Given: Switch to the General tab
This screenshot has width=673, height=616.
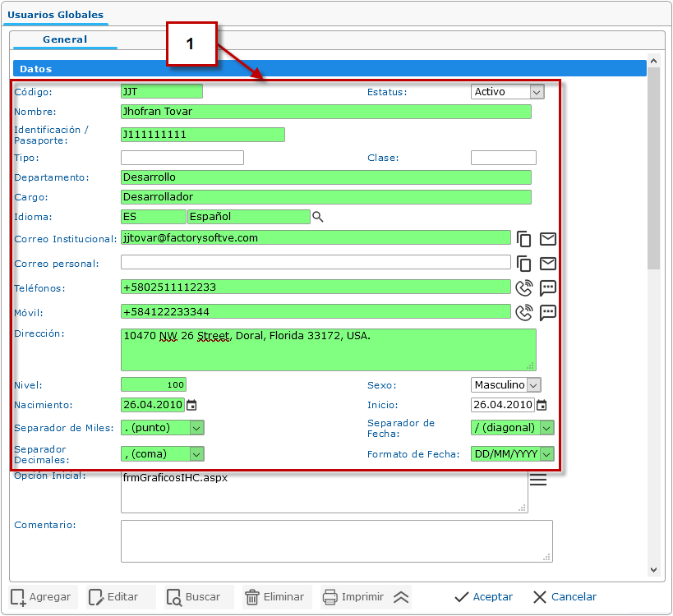Looking at the screenshot, I should point(65,39).
